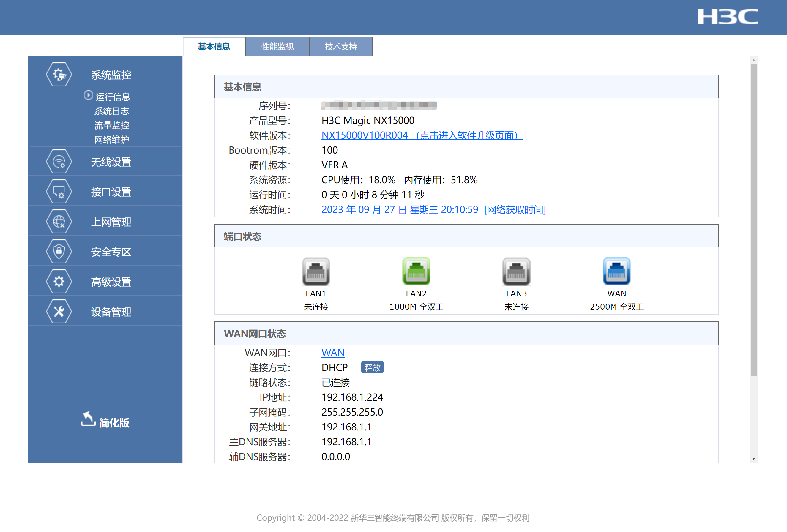Click the LAN1 port icon
This screenshot has width=787, height=532.
coord(316,271)
